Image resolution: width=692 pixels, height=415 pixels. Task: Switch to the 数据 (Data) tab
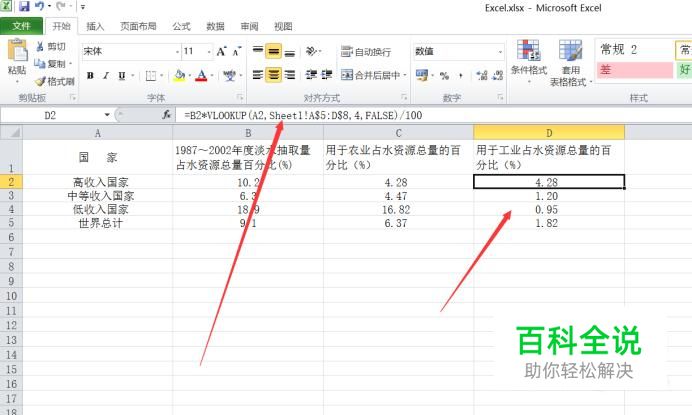[x=215, y=26]
